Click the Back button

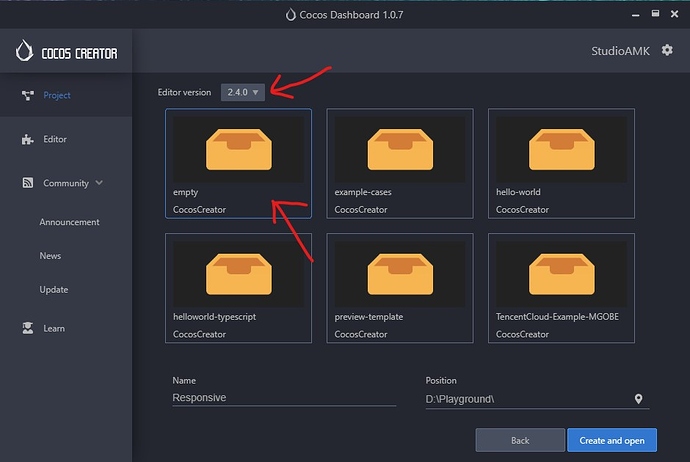click(x=520, y=440)
